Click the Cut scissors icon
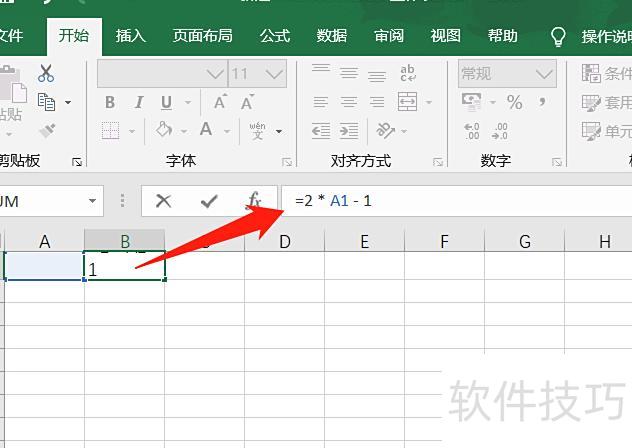632x448 pixels. tap(46, 73)
